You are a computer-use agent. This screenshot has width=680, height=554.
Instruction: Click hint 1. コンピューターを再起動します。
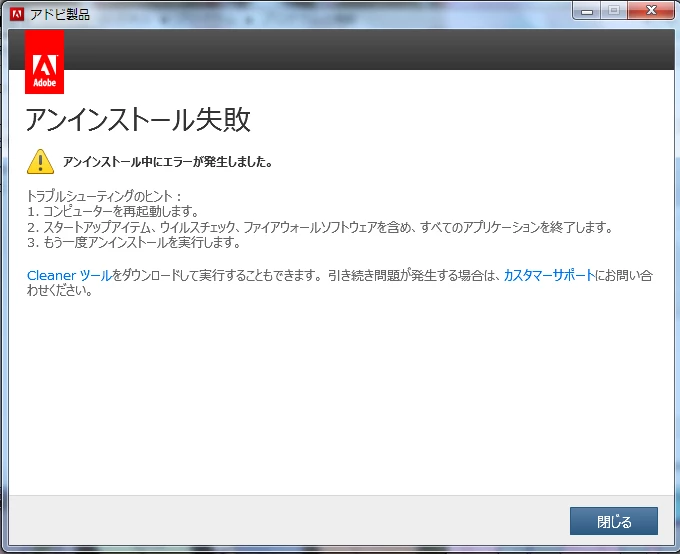tap(113, 212)
